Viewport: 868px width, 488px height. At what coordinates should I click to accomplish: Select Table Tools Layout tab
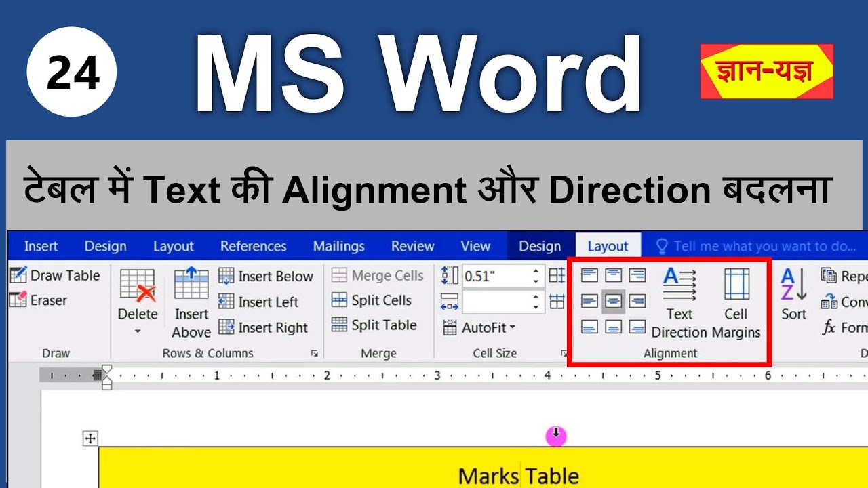pyautogui.click(x=608, y=246)
